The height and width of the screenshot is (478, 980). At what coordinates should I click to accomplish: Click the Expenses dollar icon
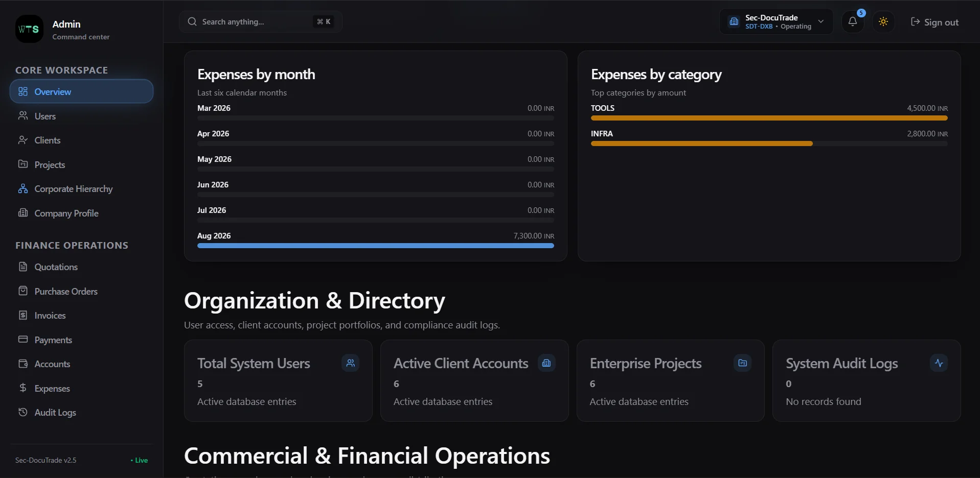pos(23,388)
